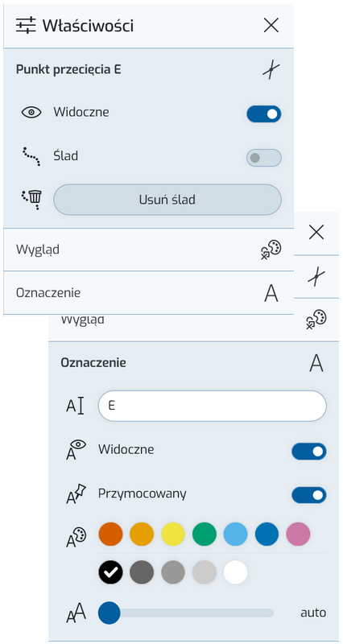Click the Właściwości sliders icon in header
Viewport: 343px width, 644px height.
point(26,27)
